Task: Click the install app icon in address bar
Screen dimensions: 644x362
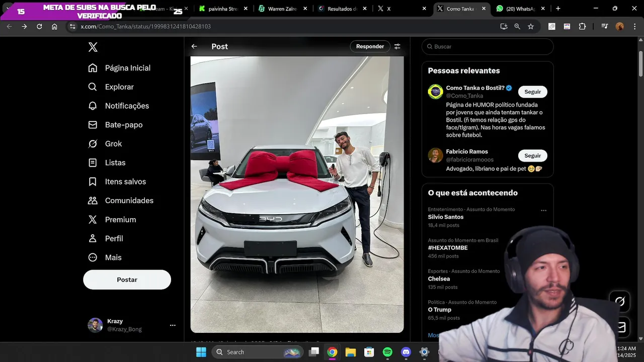Action: click(504, 26)
